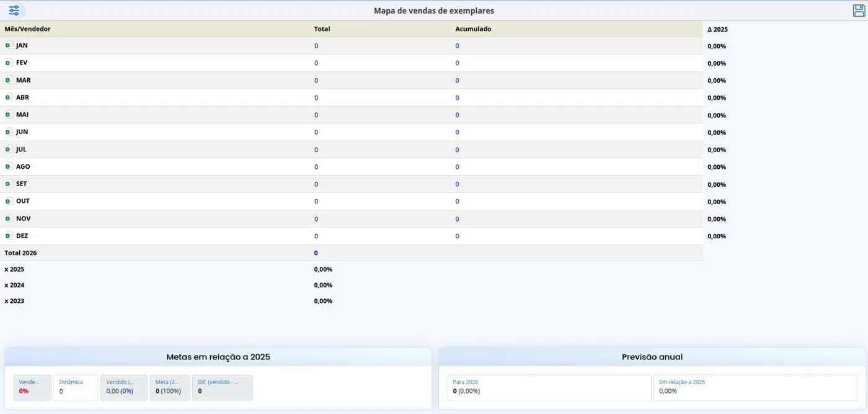Open the filter settings sliders icon
This screenshot has width=868, height=414.
click(14, 11)
